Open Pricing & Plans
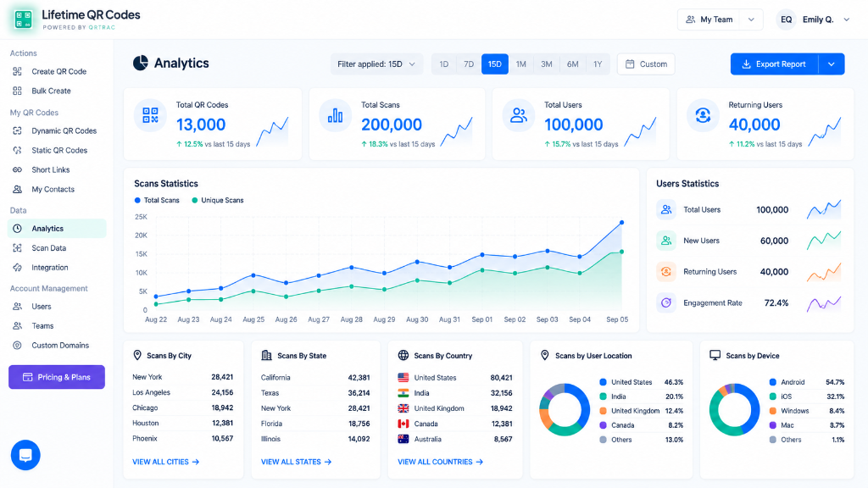The image size is (868, 488). [57, 377]
